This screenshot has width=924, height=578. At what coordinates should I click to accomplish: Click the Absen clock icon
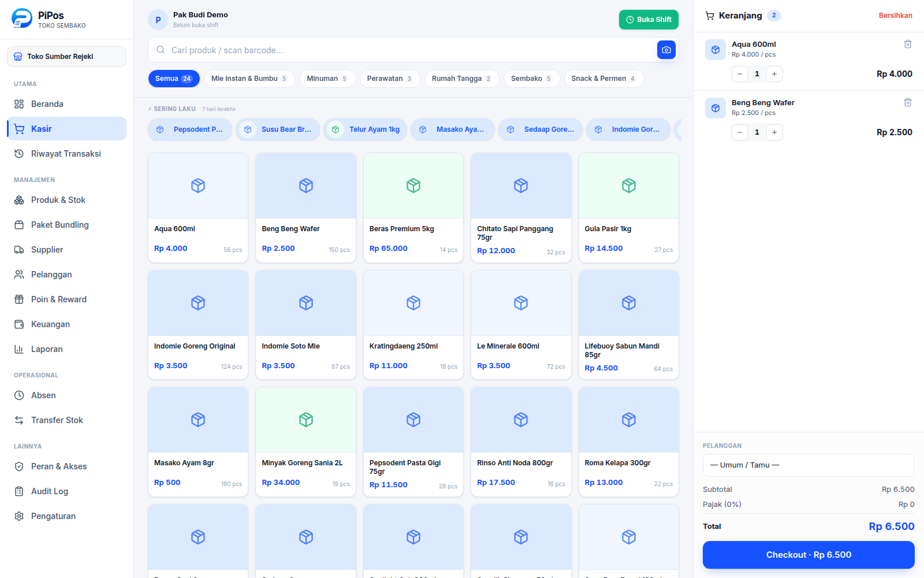click(19, 395)
